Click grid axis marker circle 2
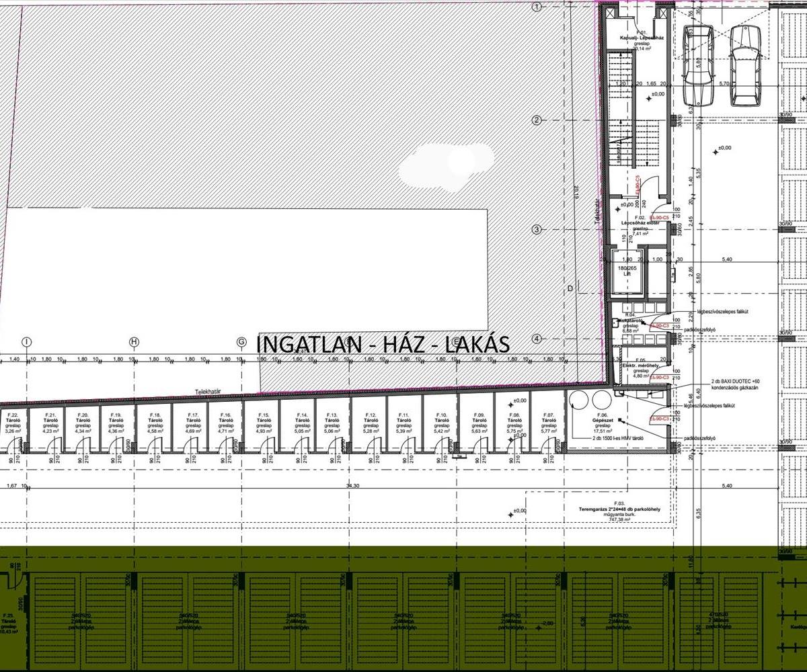The width and height of the screenshot is (807, 672). (x=537, y=120)
